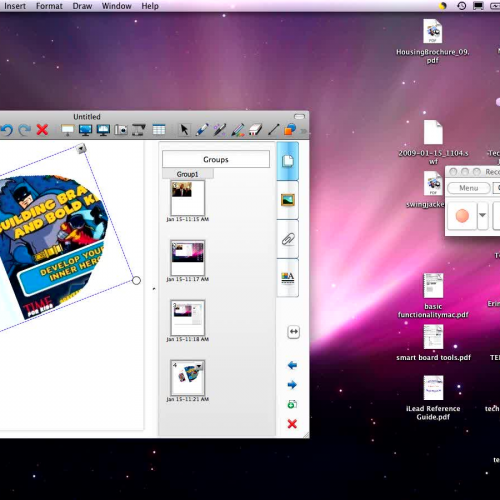Viewport: 500px width, 500px height.
Task: Click the Time Machine menu bar icon
Action: pos(461,6)
